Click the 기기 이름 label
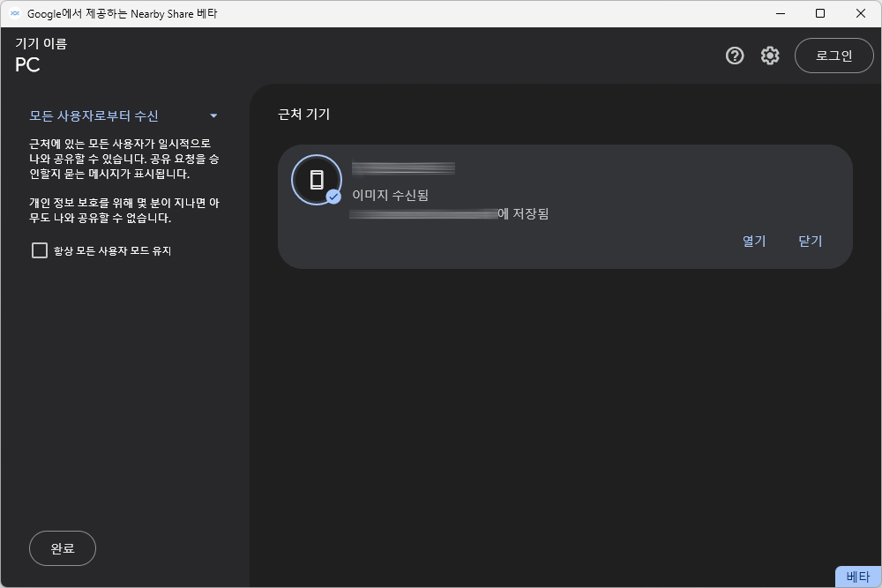 click(x=41, y=43)
